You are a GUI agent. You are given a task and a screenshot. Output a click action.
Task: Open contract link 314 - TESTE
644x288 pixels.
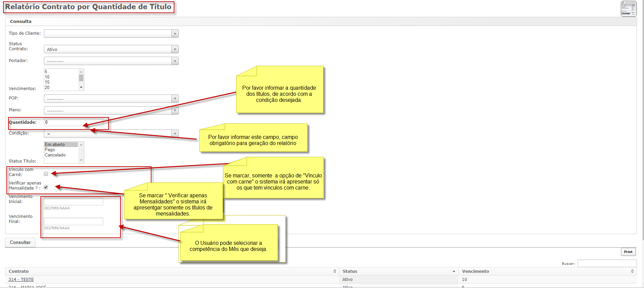tap(21, 280)
